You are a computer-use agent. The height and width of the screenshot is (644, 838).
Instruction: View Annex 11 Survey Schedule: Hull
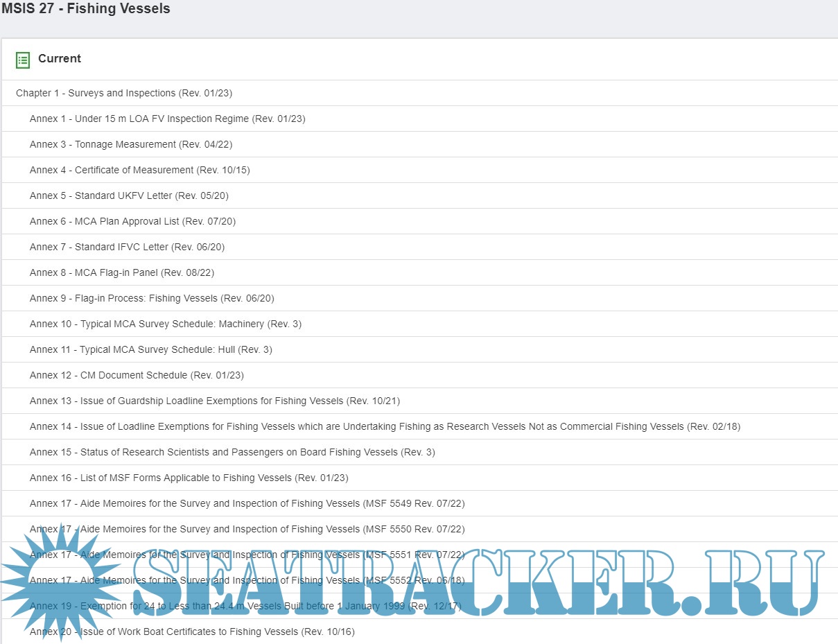(x=150, y=349)
